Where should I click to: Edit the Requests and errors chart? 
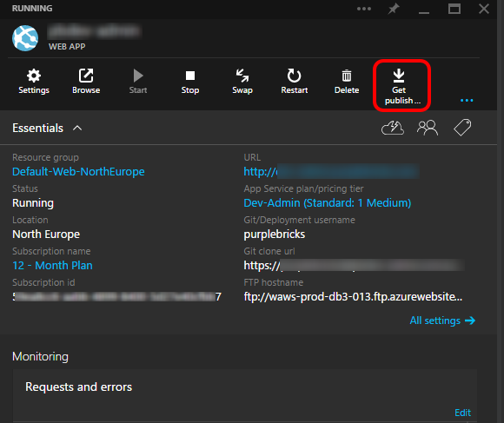click(x=462, y=413)
